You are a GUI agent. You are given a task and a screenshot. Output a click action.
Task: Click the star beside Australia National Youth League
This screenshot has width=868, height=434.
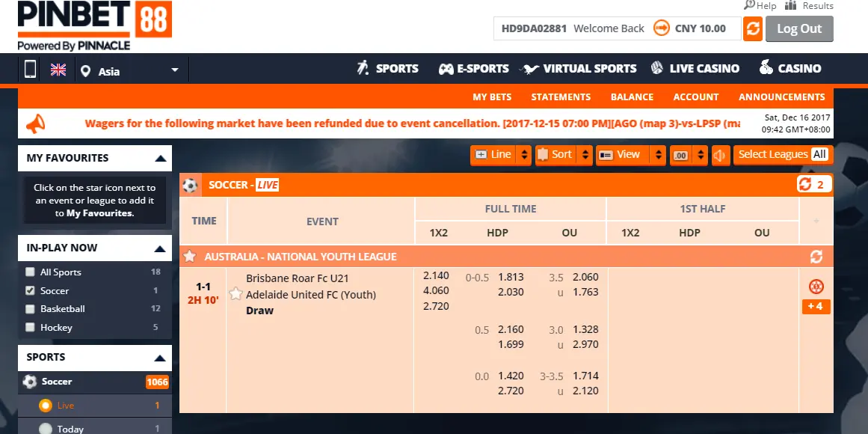click(190, 257)
